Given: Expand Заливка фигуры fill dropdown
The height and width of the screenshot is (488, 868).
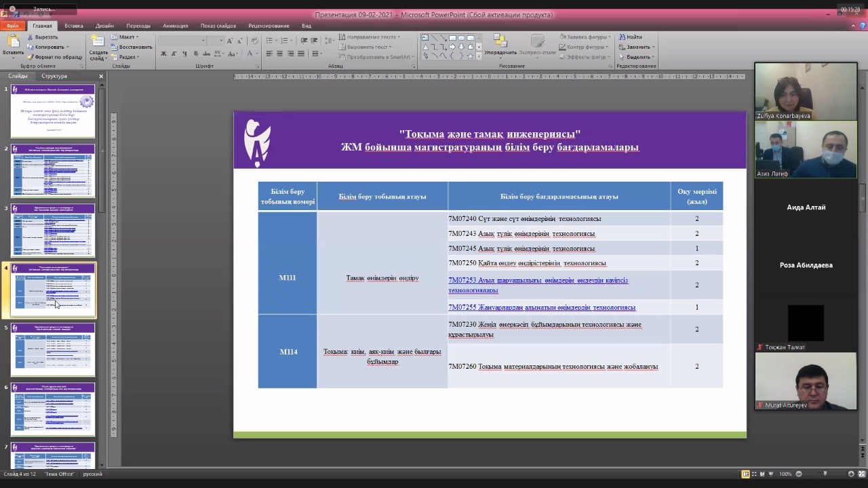Looking at the screenshot, I should 585,37.
